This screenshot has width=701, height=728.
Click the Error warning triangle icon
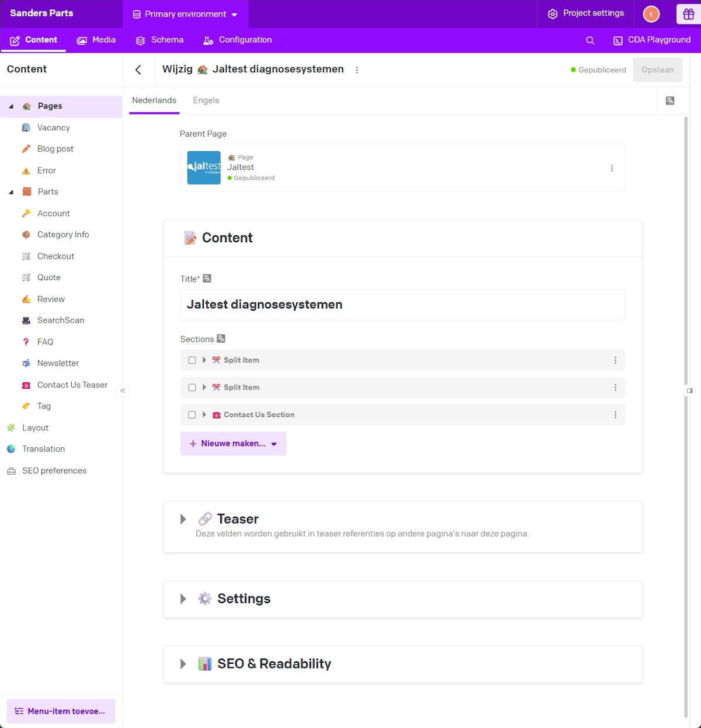click(26, 170)
